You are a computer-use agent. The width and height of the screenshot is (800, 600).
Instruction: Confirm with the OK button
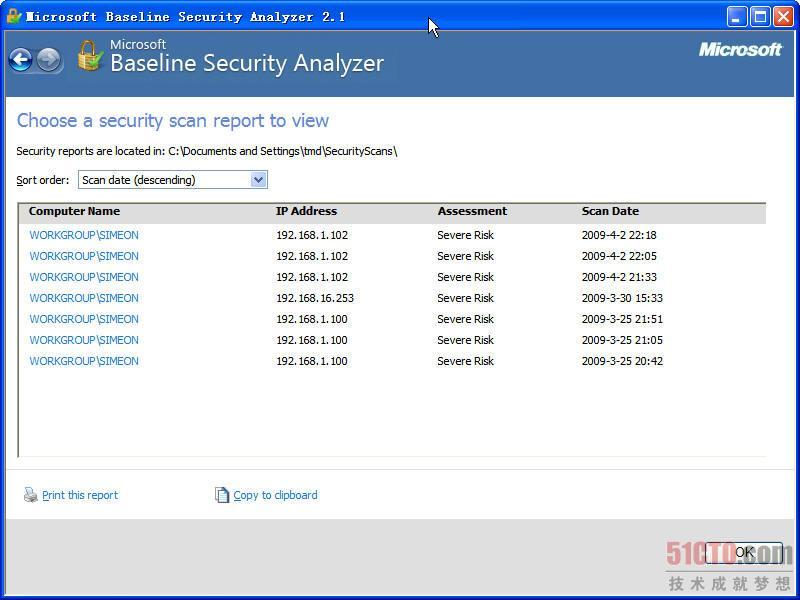point(744,553)
